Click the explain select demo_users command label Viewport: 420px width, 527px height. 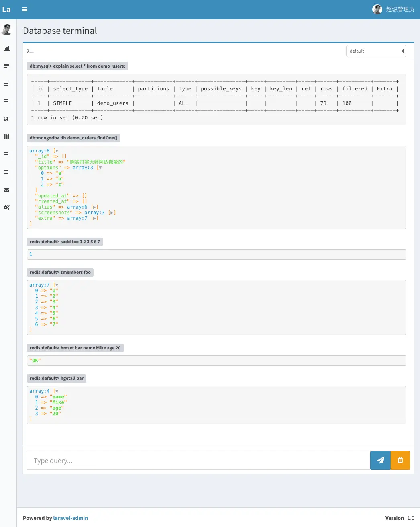[x=77, y=66]
